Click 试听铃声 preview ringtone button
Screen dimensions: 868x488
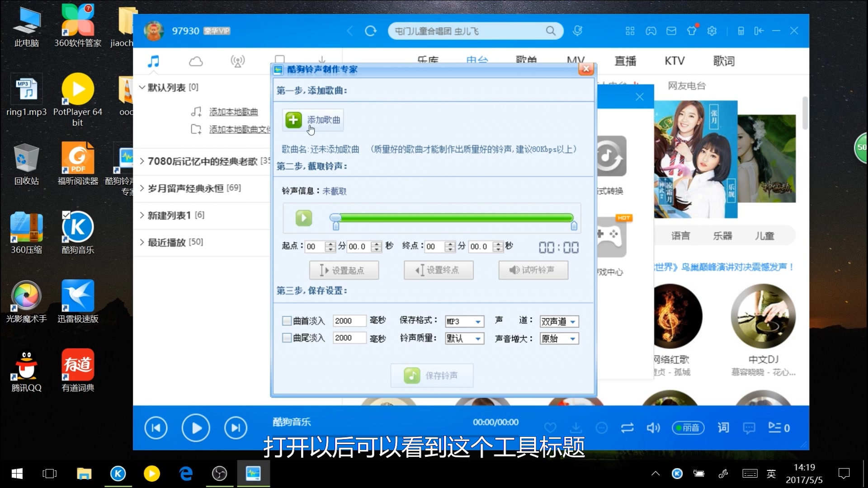tap(533, 270)
